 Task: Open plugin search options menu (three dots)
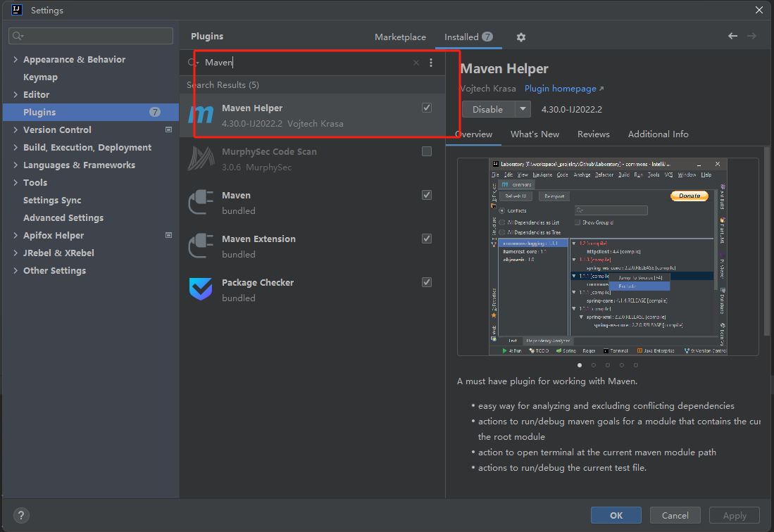(431, 63)
